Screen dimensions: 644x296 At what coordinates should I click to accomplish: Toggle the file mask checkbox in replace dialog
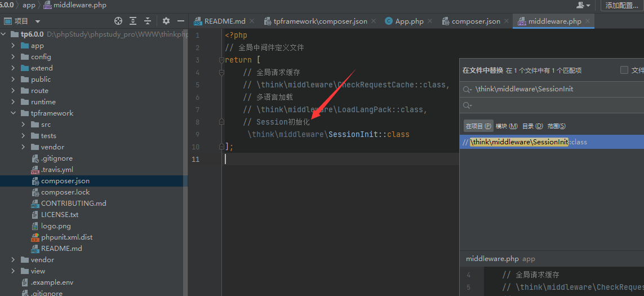point(624,70)
